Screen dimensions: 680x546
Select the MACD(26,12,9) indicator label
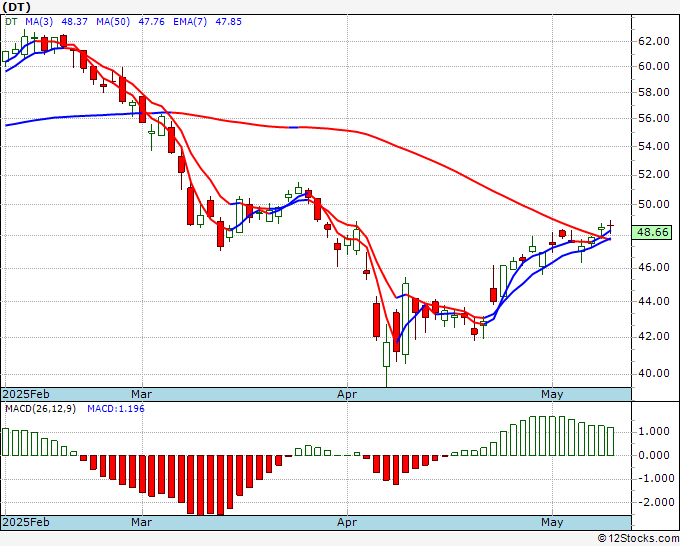40,409
